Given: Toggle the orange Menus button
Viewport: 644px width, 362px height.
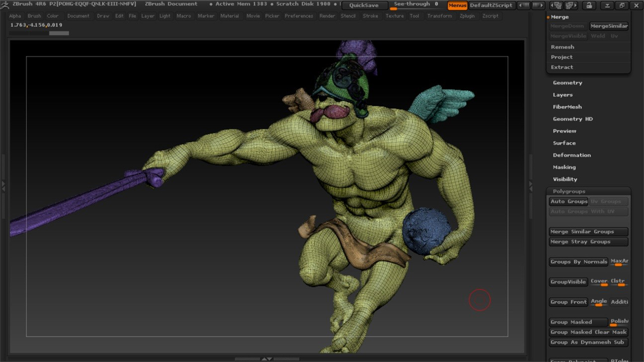Looking at the screenshot, I should (457, 6).
